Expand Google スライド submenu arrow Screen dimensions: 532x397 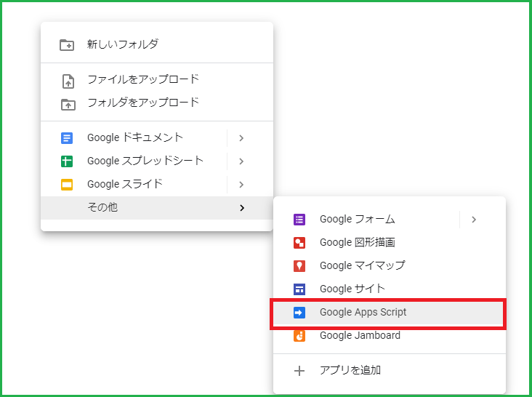pos(241,185)
